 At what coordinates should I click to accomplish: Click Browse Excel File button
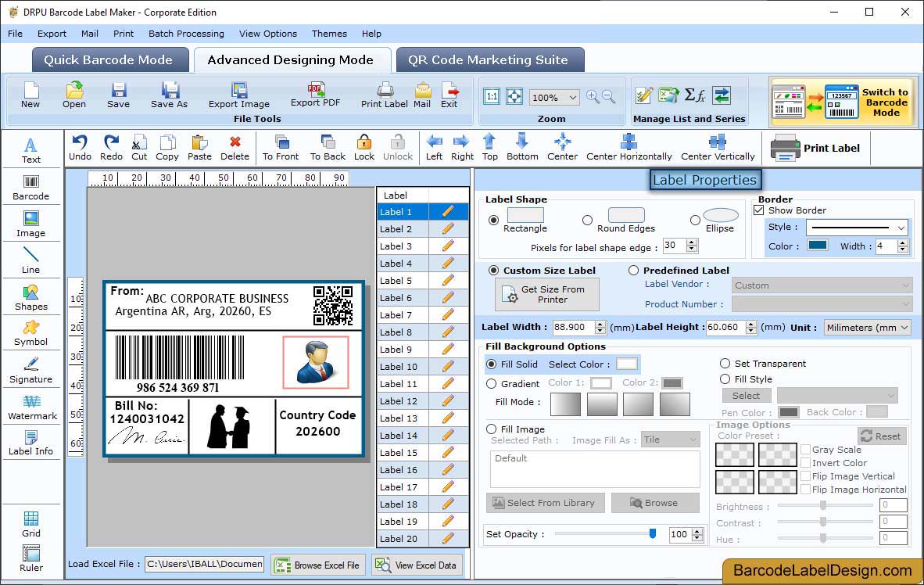pos(318,565)
